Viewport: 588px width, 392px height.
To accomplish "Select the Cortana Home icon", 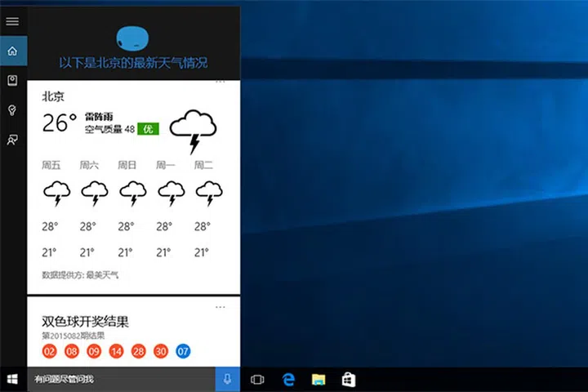I will tap(13, 51).
